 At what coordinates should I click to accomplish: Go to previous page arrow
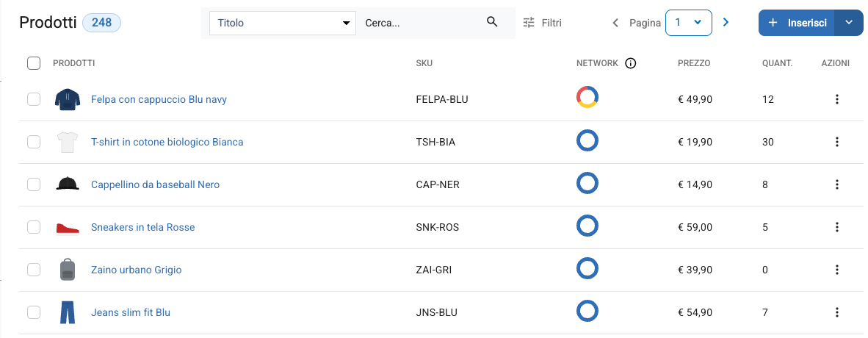(615, 23)
